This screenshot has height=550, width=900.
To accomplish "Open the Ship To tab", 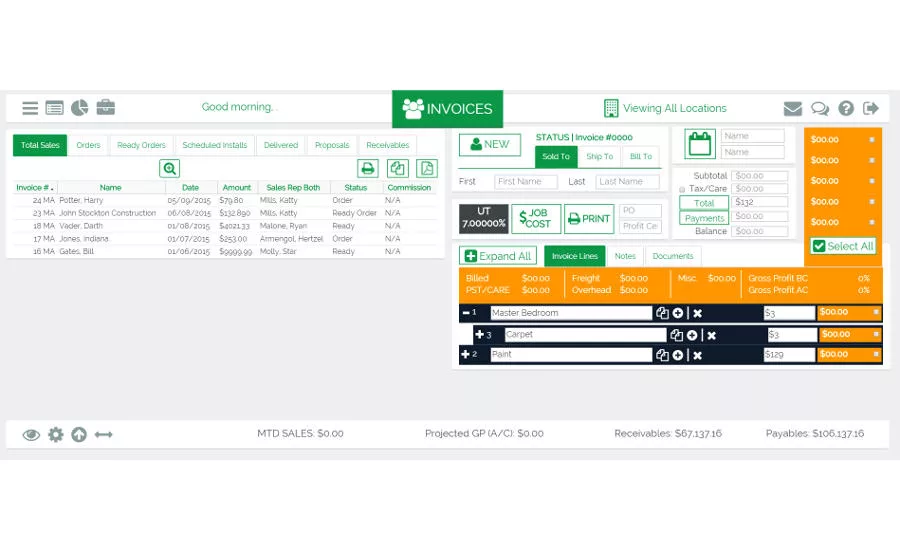I will point(599,156).
